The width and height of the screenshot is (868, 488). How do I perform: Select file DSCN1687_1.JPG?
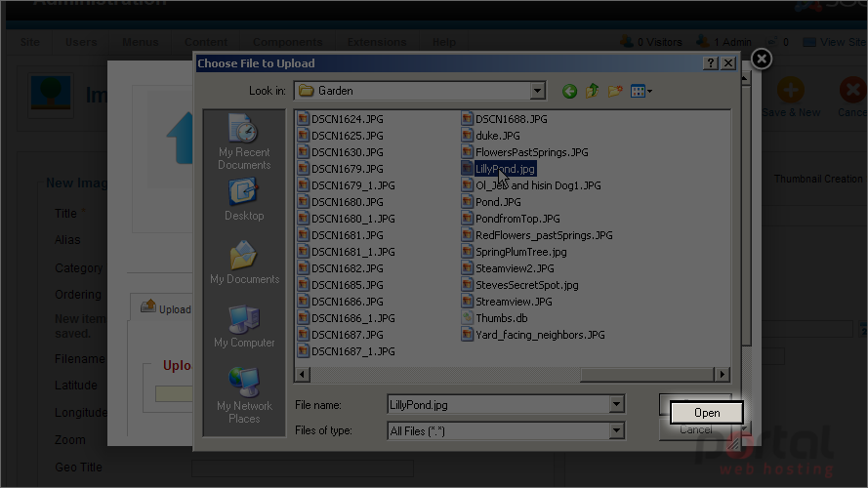pos(346,351)
